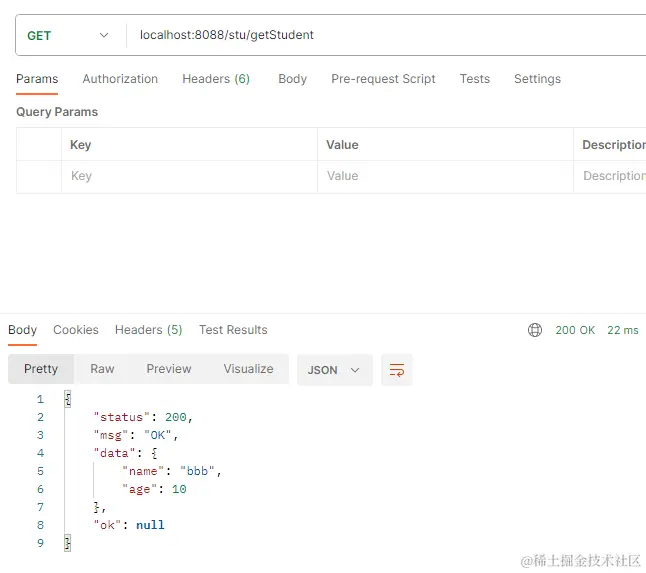Open the Authorization tab
The width and height of the screenshot is (646, 573).
click(x=120, y=79)
